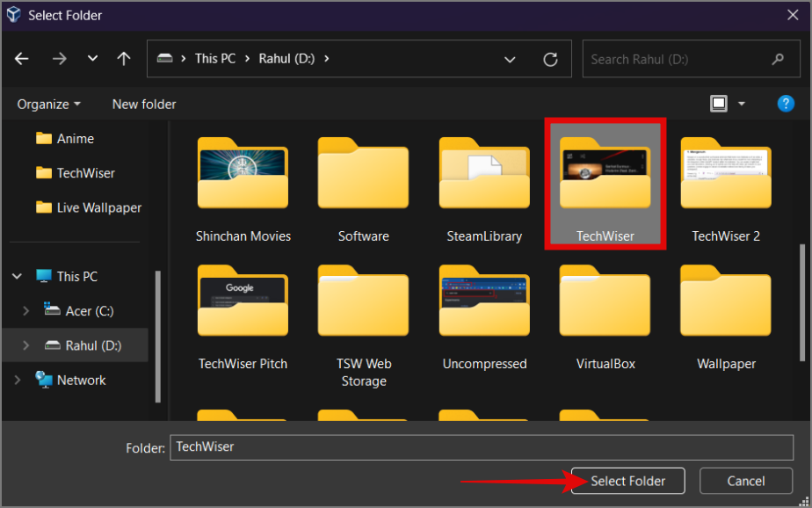Click the VirtualBox app icon in title bar
The height and width of the screenshot is (508, 812).
(x=13, y=15)
